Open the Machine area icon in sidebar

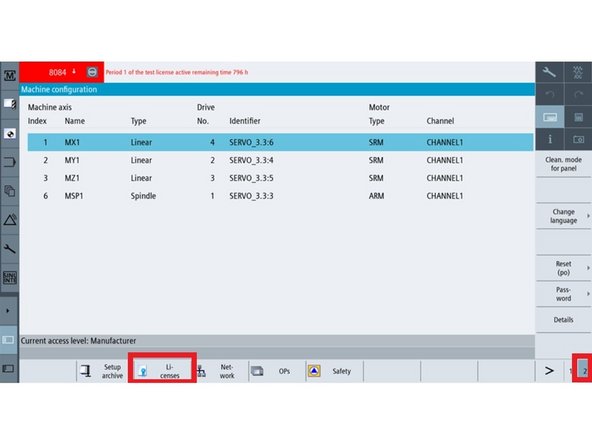pos(9,75)
